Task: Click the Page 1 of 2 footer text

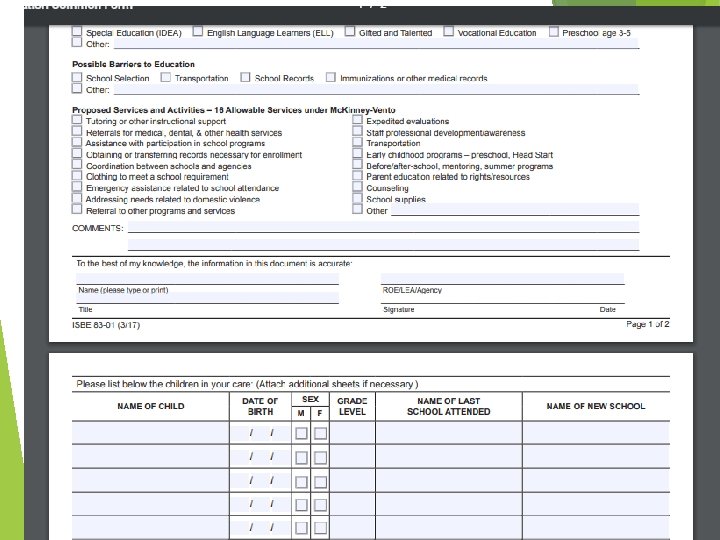Action: [x=647, y=324]
